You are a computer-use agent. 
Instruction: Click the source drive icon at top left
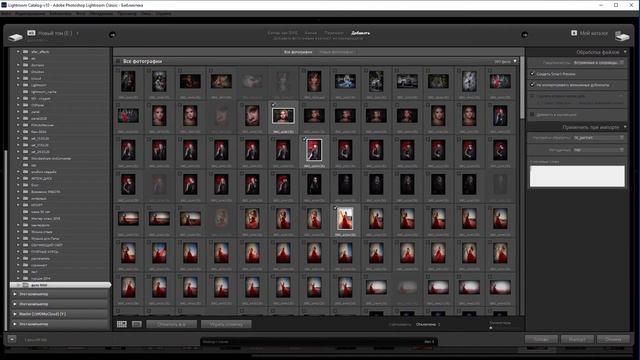point(16,37)
